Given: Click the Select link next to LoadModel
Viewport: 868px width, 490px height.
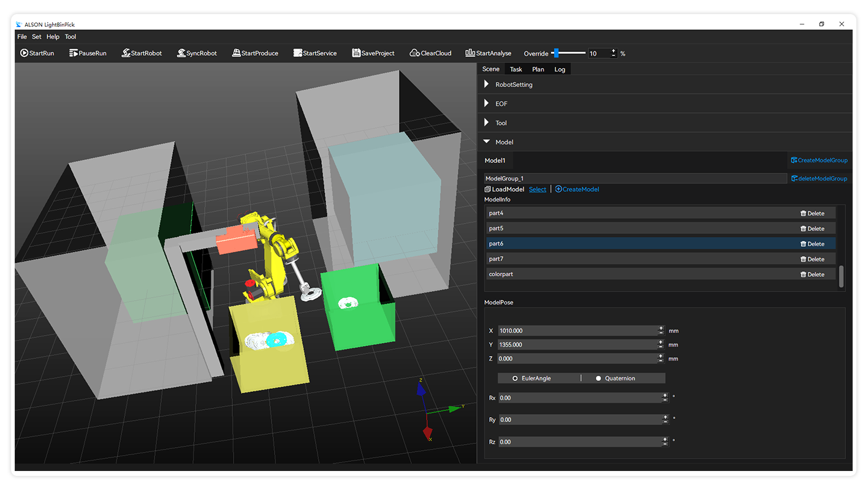Looking at the screenshot, I should pyautogui.click(x=537, y=189).
